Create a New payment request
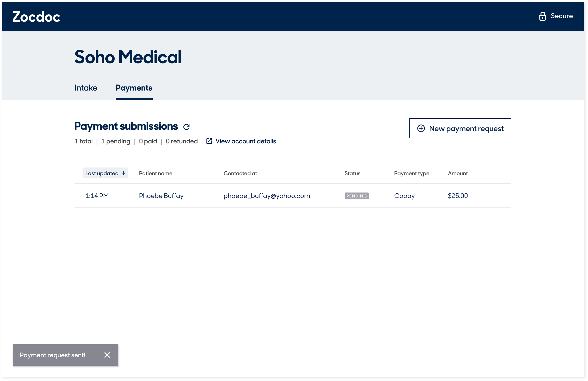This screenshot has width=588, height=381. pyautogui.click(x=460, y=128)
